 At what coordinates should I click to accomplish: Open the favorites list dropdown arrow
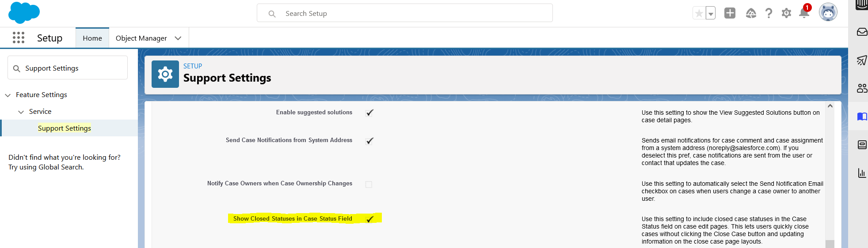pos(711,13)
